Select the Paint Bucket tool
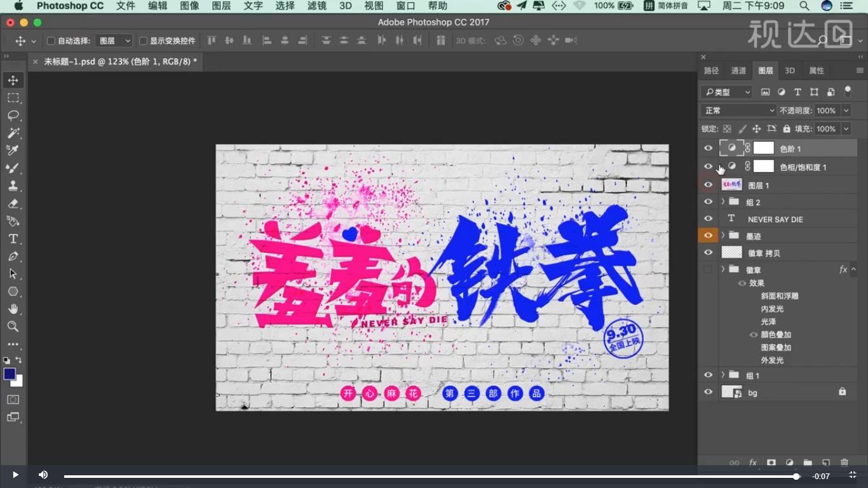Viewport: 868px width, 488px height. (13, 221)
